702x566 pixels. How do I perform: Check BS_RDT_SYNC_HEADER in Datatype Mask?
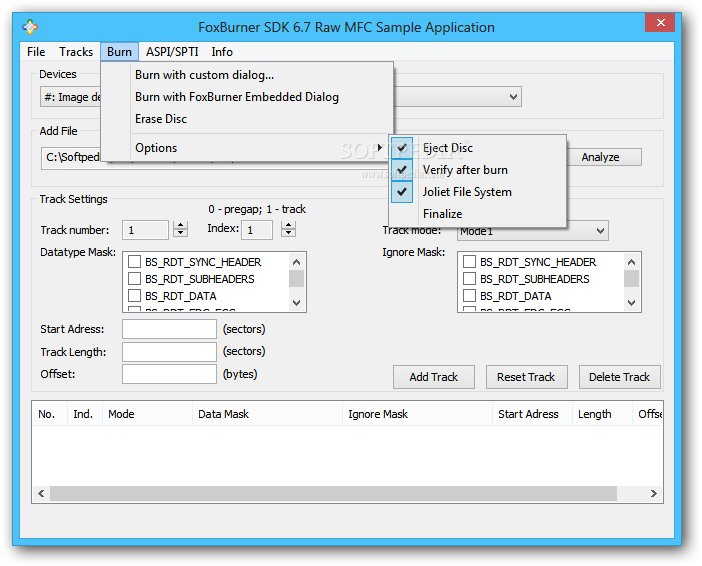coord(134,262)
